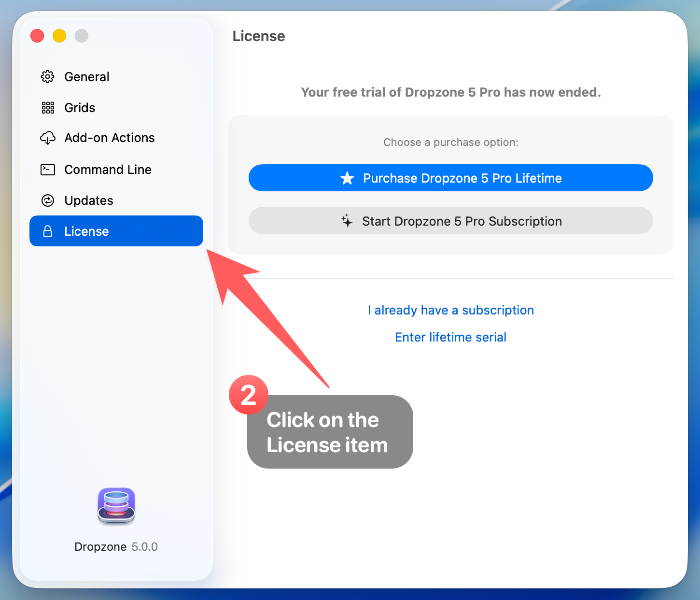Image resolution: width=700 pixels, height=600 pixels.
Task: Switch to the Grids section
Action: click(116, 108)
